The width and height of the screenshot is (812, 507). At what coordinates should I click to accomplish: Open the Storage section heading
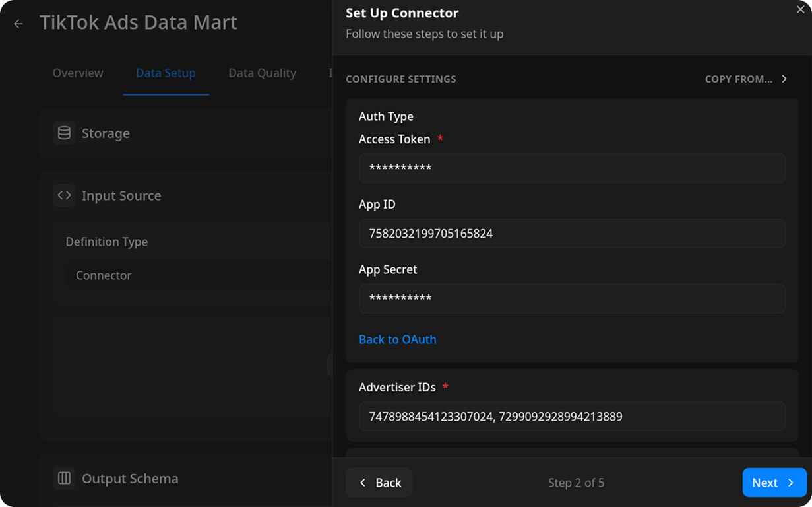coord(106,133)
